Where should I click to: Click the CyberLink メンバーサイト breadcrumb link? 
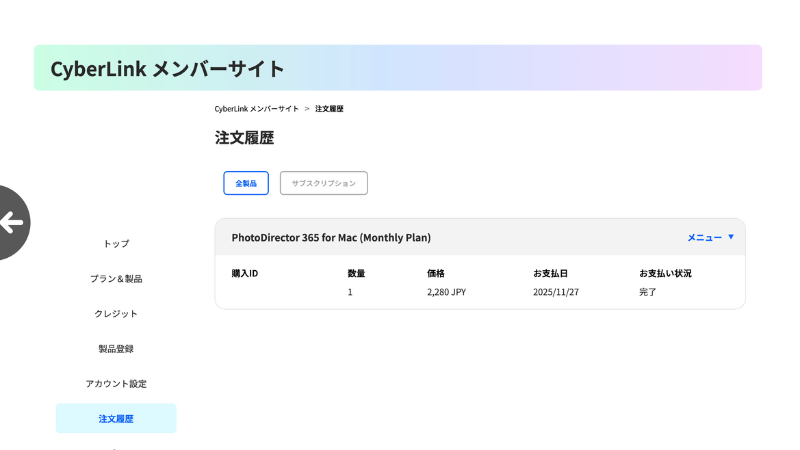pos(257,109)
